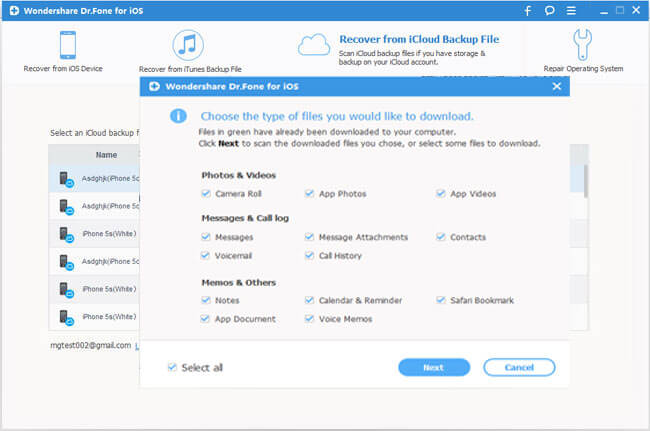Click the Name column header
This screenshot has width=650, height=431.
pos(107,155)
